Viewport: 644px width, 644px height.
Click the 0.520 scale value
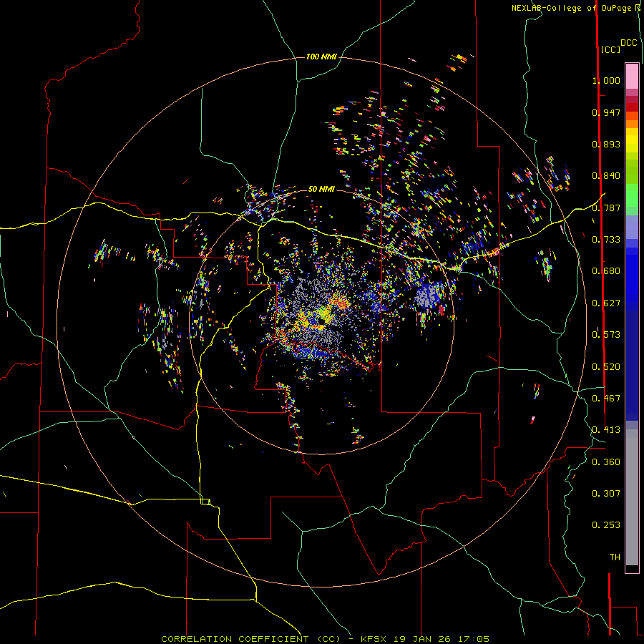pos(606,367)
